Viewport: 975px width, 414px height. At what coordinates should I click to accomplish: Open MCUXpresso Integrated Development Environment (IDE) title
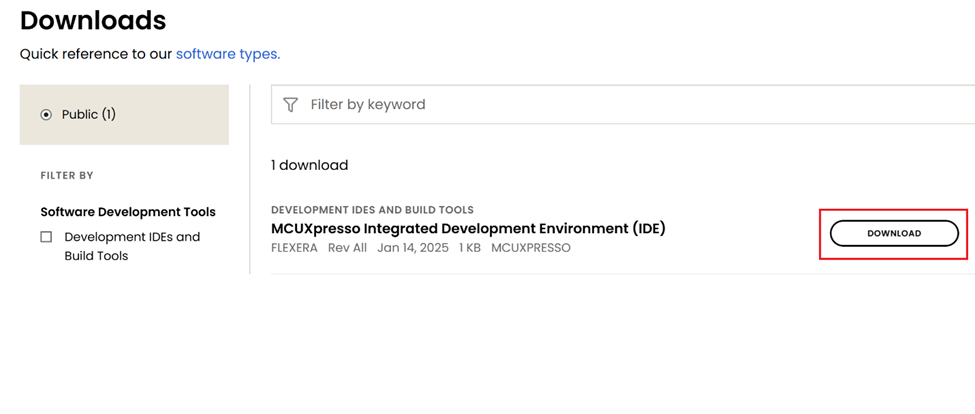click(x=468, y=228)
